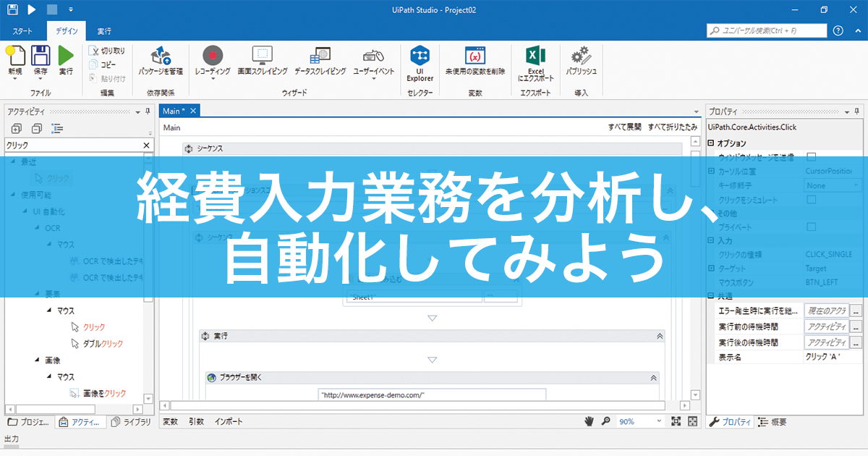Click expand-all icon in activities panel toolbar

[x=17, y=129]
